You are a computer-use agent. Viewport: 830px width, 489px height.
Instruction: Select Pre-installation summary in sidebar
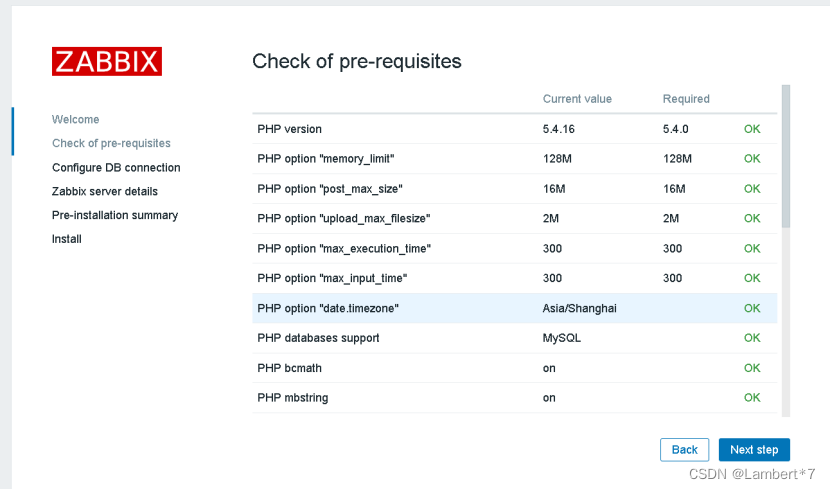click(115, 215)
